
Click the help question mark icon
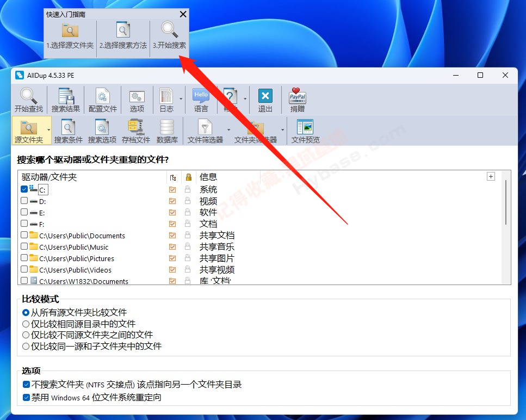pos(230,96)
